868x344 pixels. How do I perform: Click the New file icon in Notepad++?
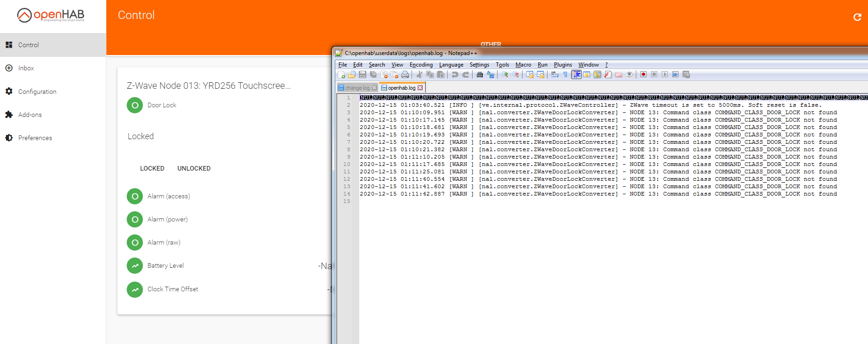tap(342, 74)
